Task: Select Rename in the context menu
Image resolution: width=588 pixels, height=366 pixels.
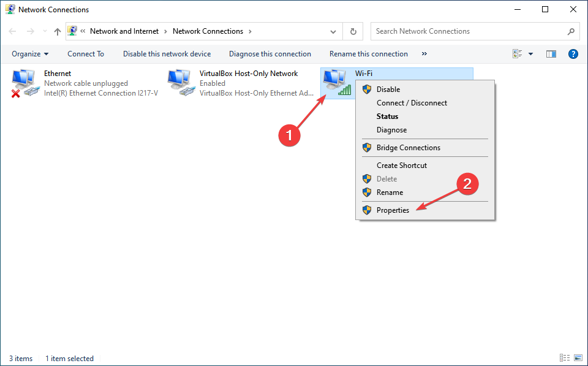Action: [425, 193]
